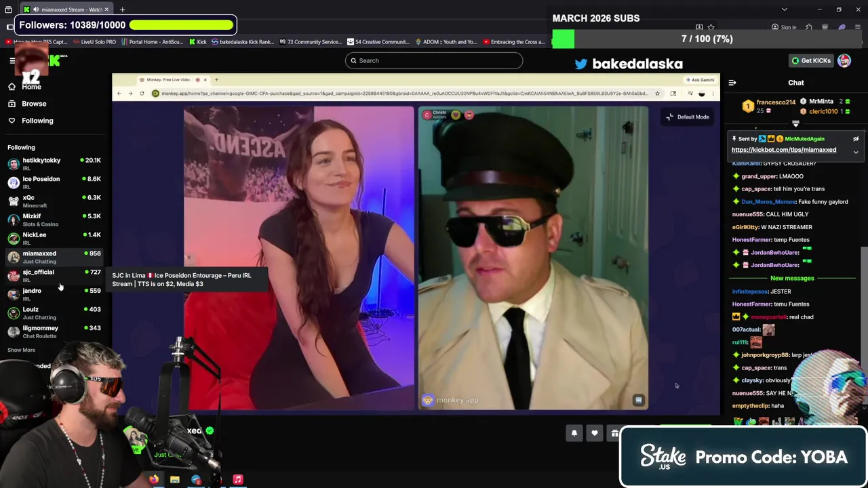Expand the list with Show more
The image size is (868, 488).
click(21, 350)
